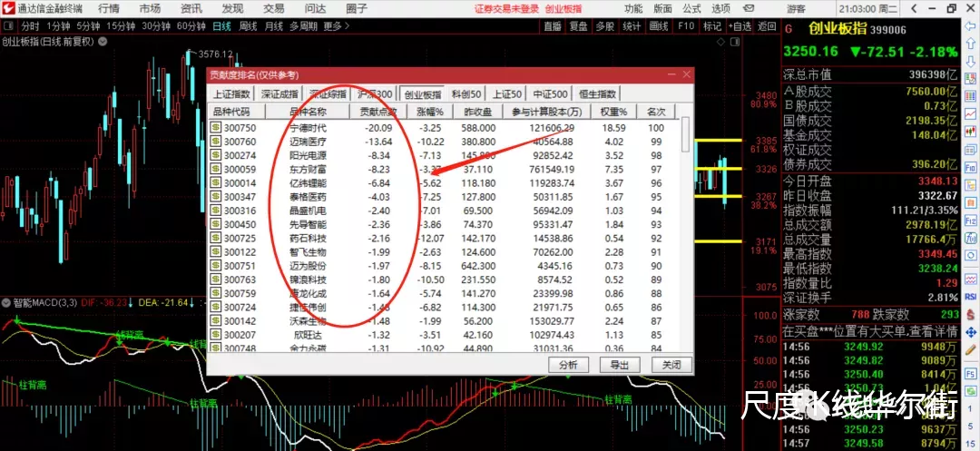Select the 宁德时代 row name
980x451 pixels.
pyautogui.click(x=309, y=127)
